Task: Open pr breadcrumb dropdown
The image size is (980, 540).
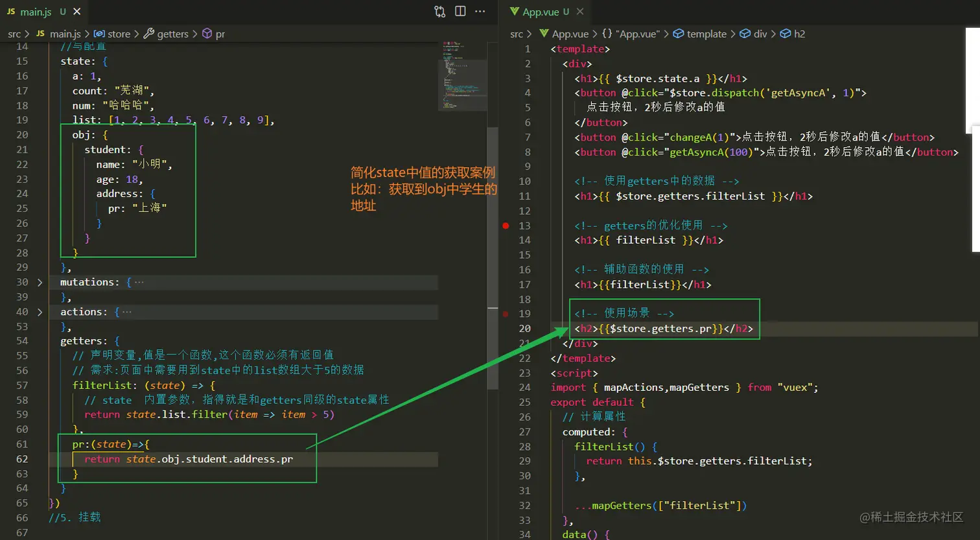Action: 220,34
